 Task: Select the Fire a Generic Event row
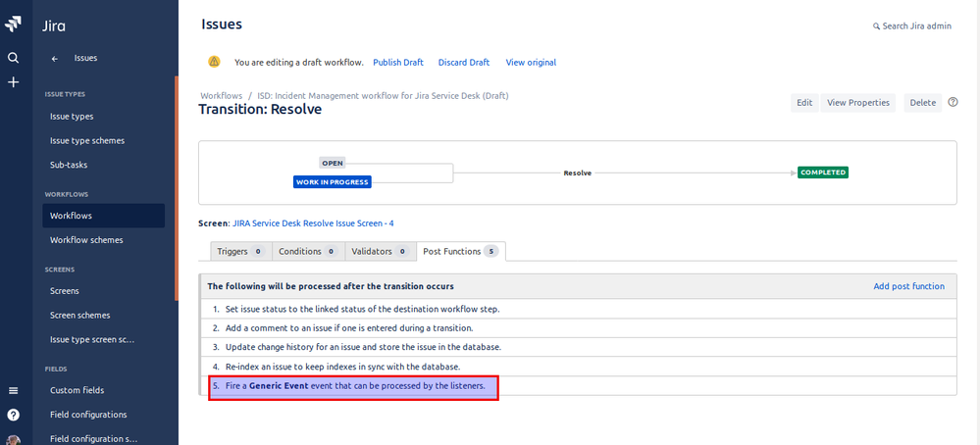click(x=578, y=386)
